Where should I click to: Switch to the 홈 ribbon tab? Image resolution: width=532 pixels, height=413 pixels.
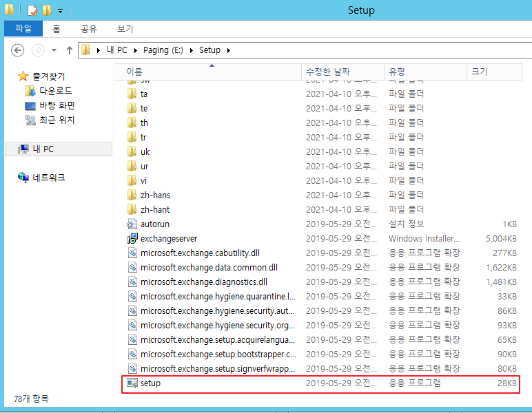(57, 29)
